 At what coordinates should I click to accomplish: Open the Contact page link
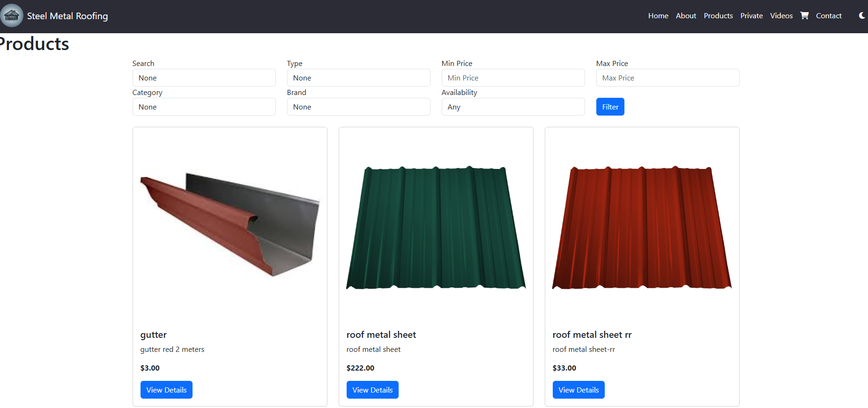click(829, 15)
